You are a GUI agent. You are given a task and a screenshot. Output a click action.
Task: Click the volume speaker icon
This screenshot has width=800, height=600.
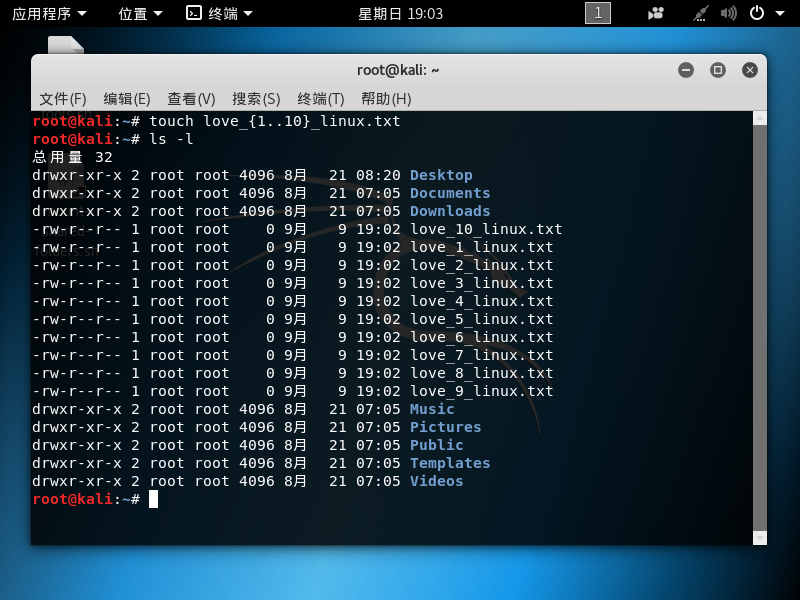[x=728, y=13]
